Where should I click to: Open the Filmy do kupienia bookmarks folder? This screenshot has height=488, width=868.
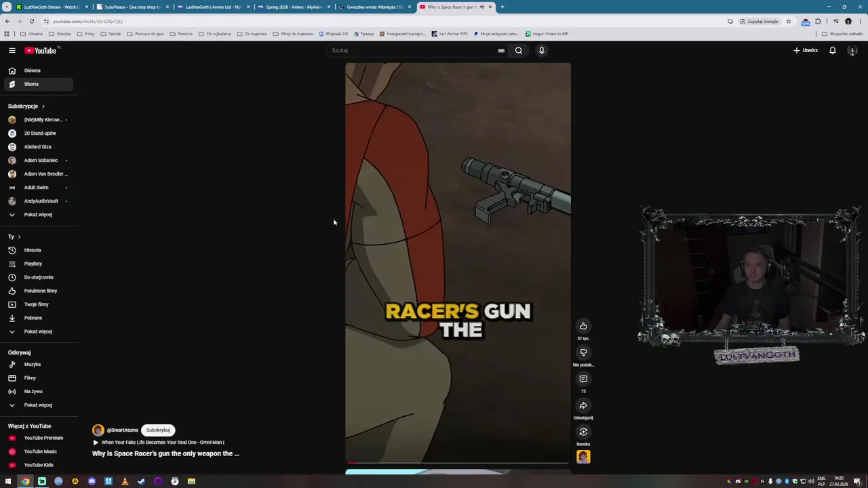click(x=294, y=33)
